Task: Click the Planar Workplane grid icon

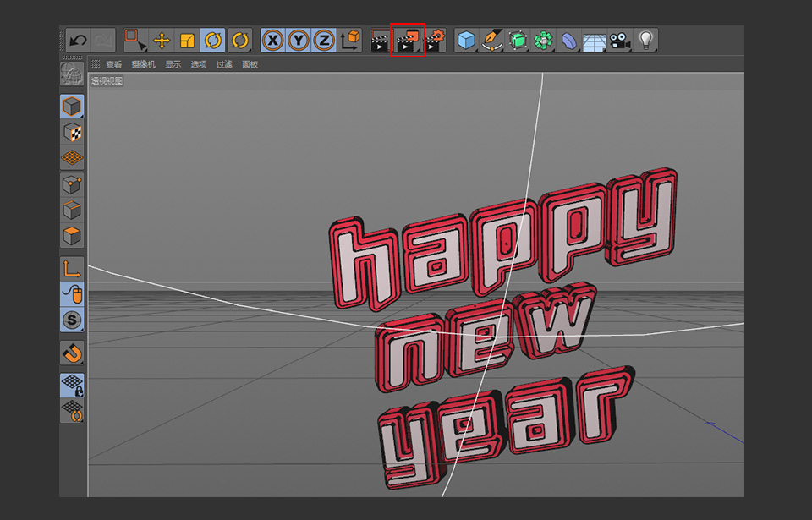Action: click(x=72, y=411)
